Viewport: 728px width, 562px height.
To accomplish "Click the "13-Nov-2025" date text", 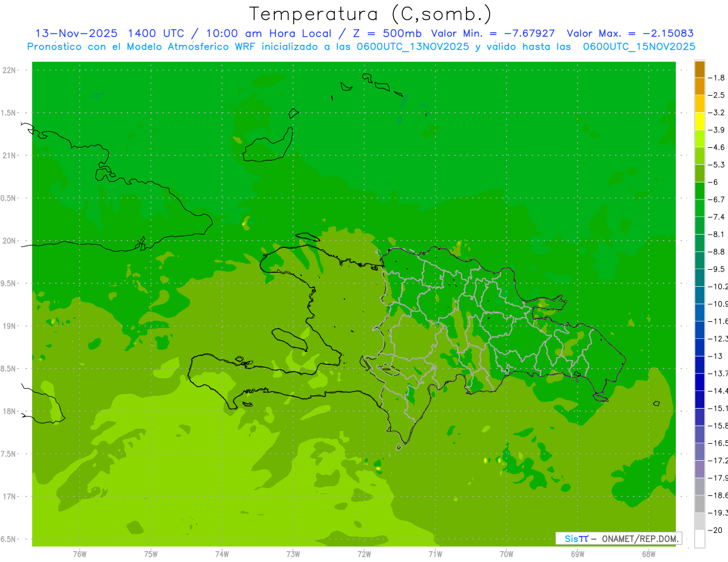I will (x=76, y=33).
